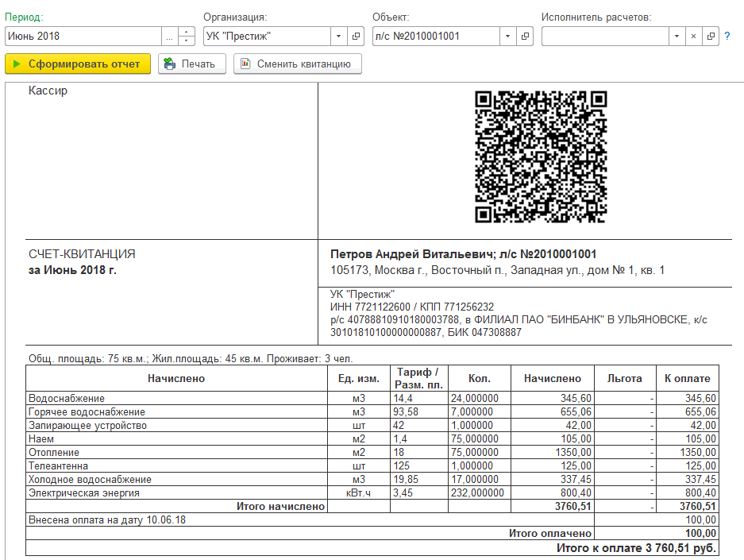Select the quantity value 232,000000
The image size is (744, 560).
477,493
